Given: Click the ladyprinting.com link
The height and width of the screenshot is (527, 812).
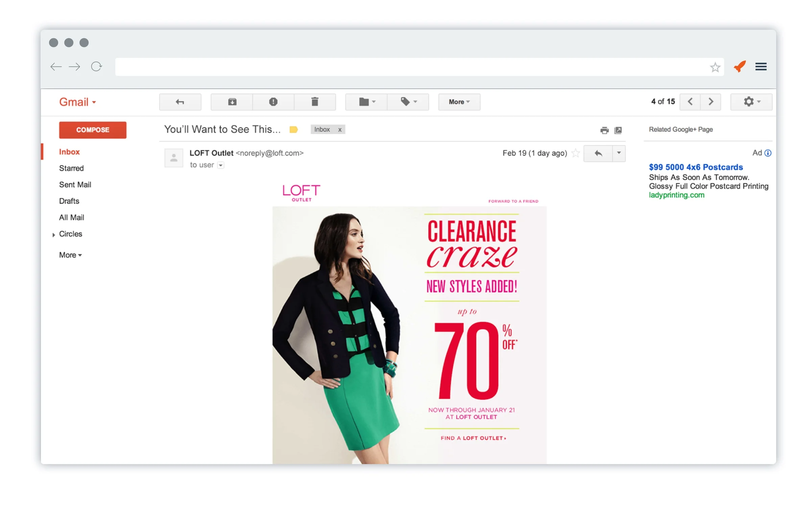Looking at the screenshot, I should coord(676,195).
